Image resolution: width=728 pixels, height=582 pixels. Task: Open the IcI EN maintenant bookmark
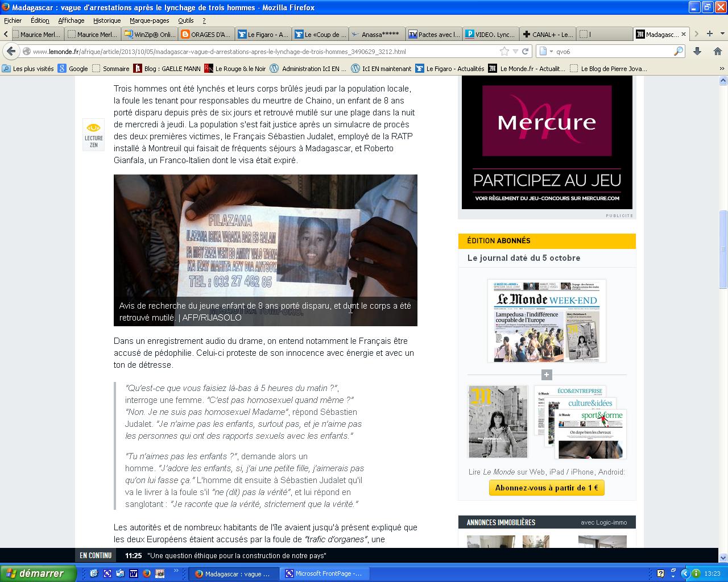pyautogui.click(x=381, y=68)
